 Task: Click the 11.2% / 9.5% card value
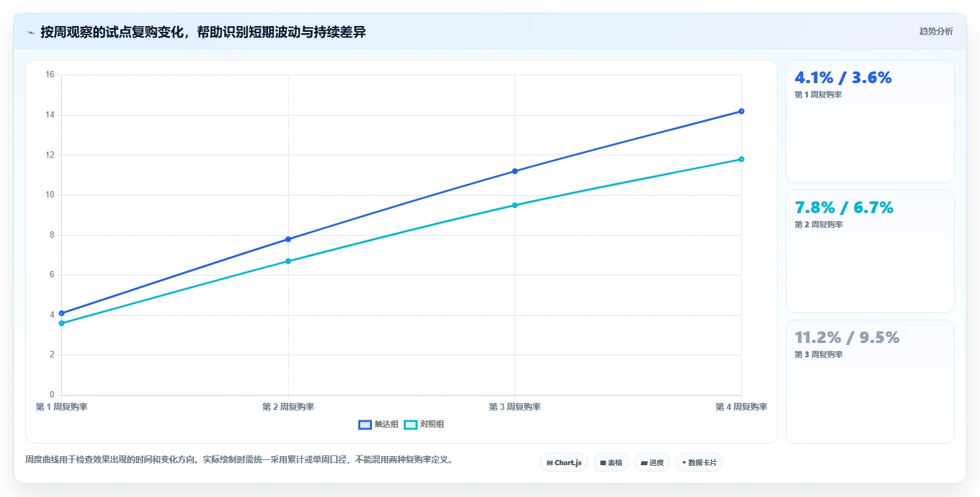tap(847, 337)
